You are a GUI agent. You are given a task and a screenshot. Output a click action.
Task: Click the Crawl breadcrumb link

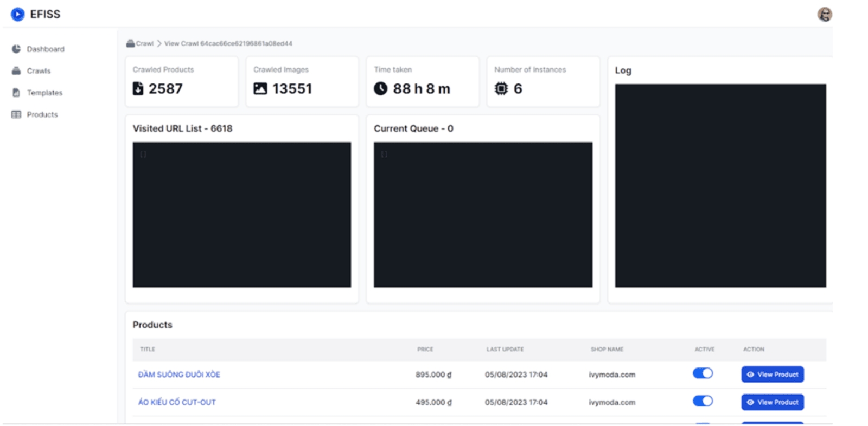[x=145, y=43]
